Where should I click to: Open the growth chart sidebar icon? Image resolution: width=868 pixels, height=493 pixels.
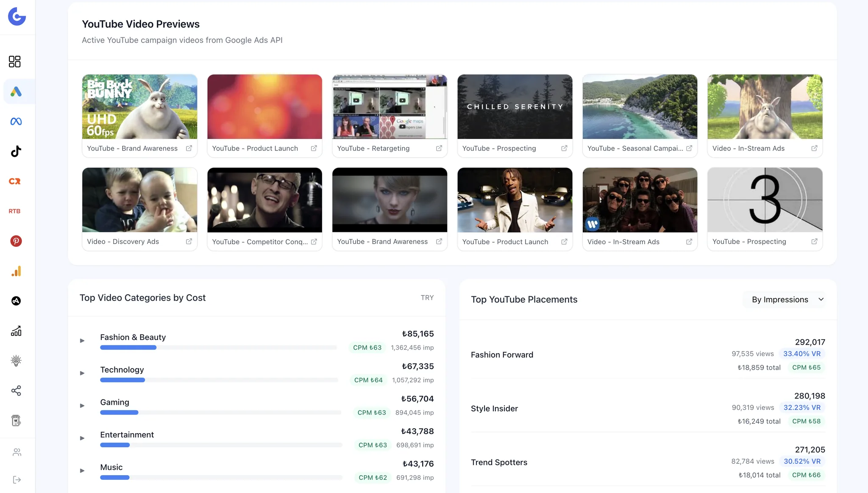(x=16, y=331)
